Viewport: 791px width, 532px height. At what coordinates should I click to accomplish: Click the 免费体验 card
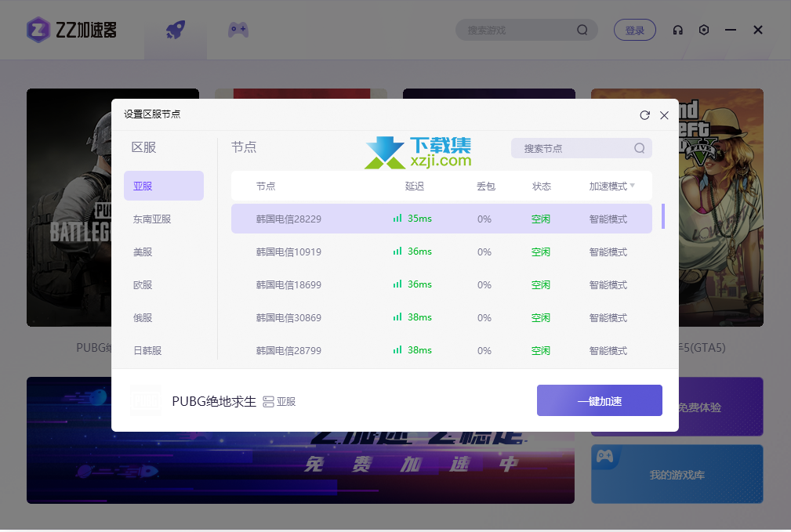[720, 407]
